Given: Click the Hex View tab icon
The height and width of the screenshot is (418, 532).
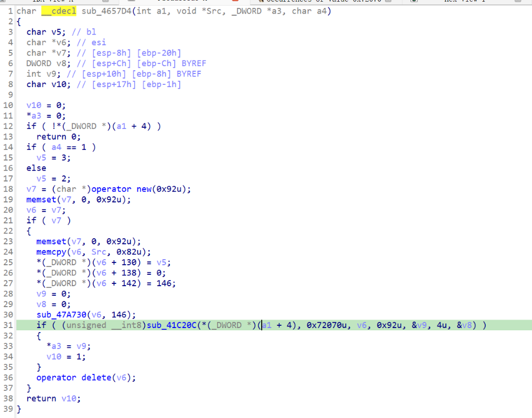Looking at the screenshot, I should pos(414,2).
